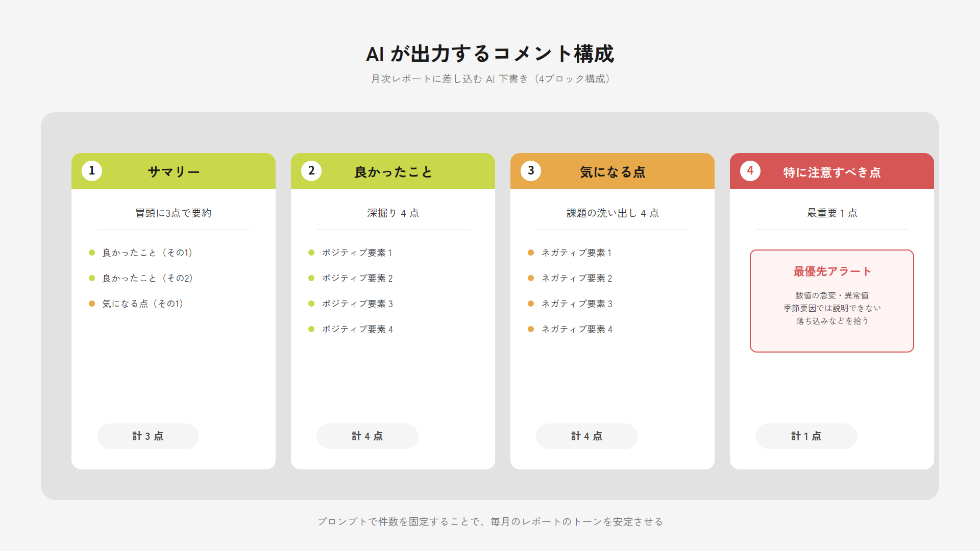Click the subtitle 月次レポートに差し込む AI 下書き
The image size is (980, 551).
(x=490, y=79)
